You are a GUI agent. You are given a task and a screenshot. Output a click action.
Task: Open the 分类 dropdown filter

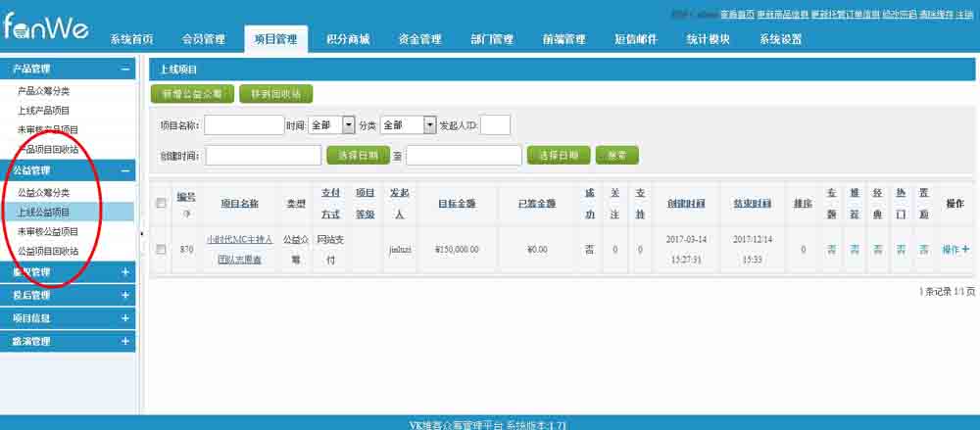point(407,125)
